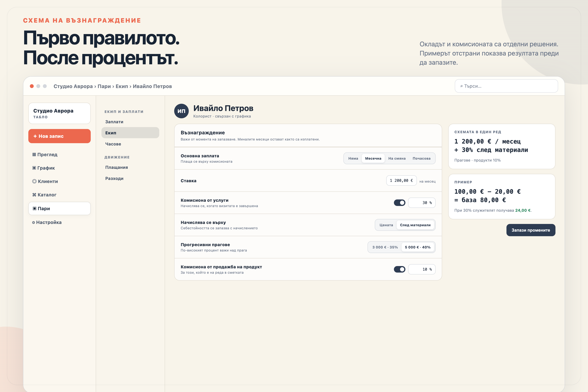
Task: Choose След материали as commission base
Action: [415, 225]
